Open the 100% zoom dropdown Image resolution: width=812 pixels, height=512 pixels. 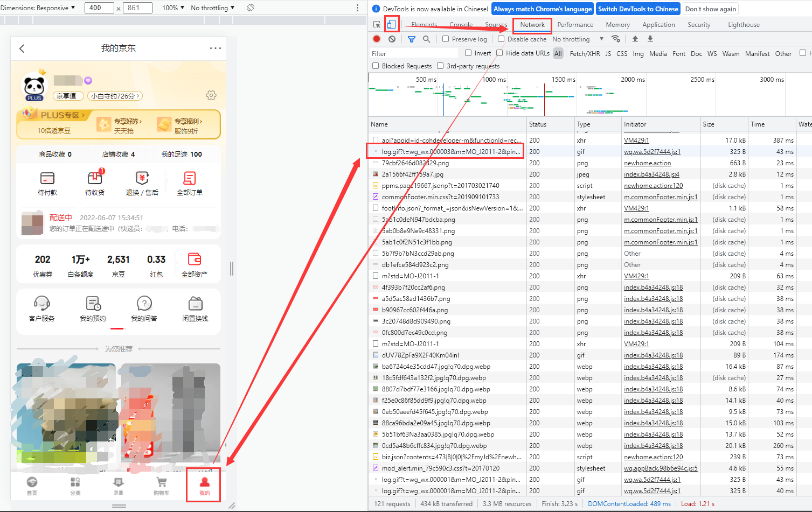coord(173,8)
